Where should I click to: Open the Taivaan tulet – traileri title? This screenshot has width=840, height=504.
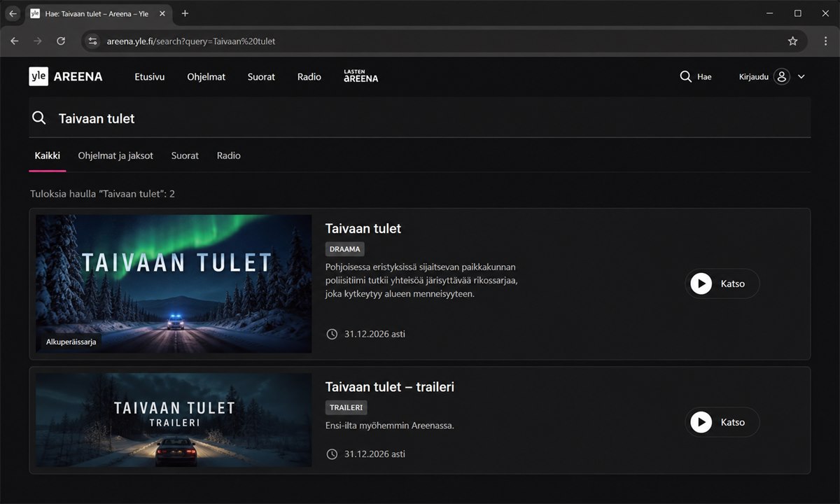pyautogui.click(x=390, y=386)
